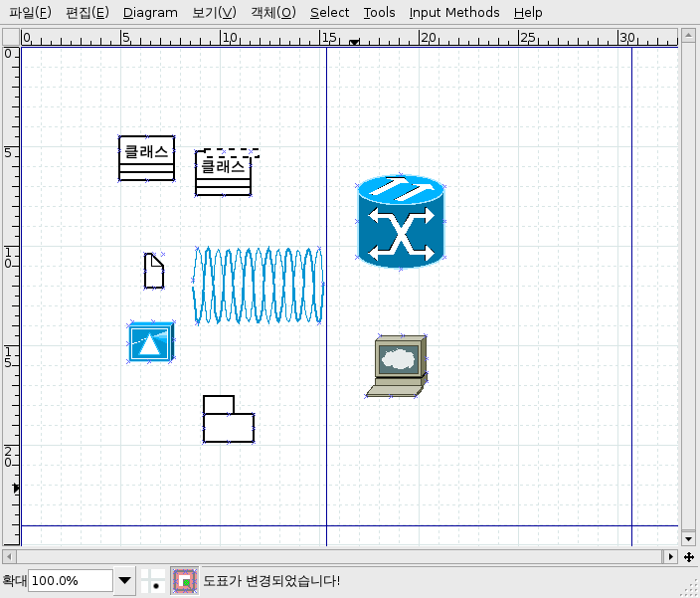Select the solid-border 클래스 UML class shape
This screenshot has width=700, height=598.
coord(146,158)
